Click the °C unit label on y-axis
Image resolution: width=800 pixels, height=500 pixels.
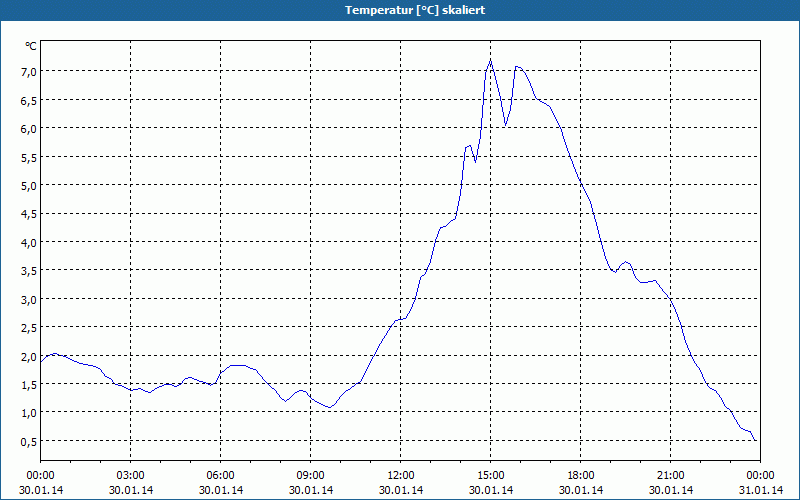coord(31,46)
